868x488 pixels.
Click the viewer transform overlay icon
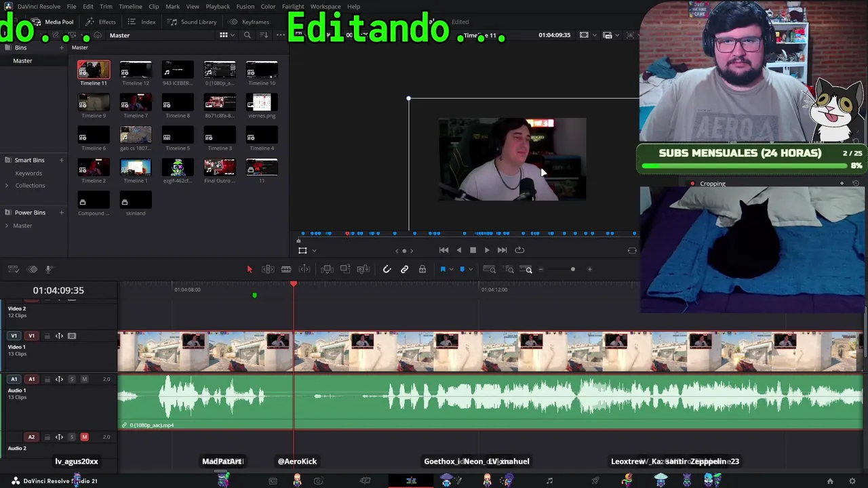coord(302,250)
